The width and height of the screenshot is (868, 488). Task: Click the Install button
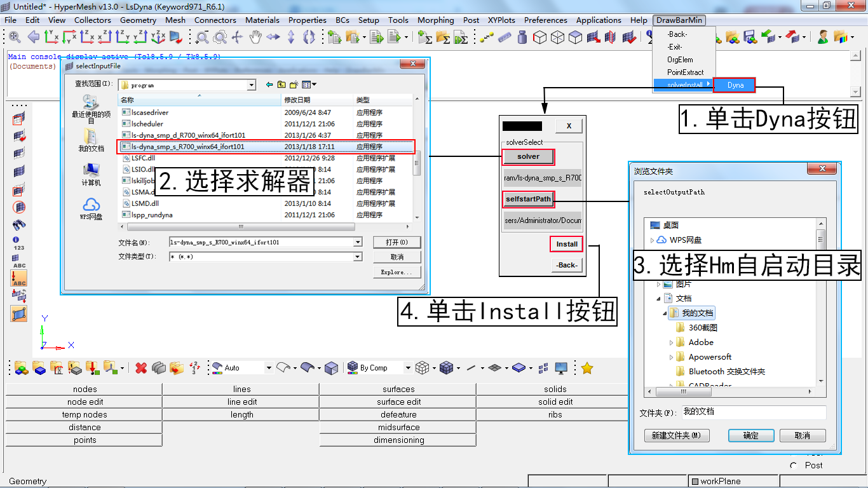tap(566, 244)
